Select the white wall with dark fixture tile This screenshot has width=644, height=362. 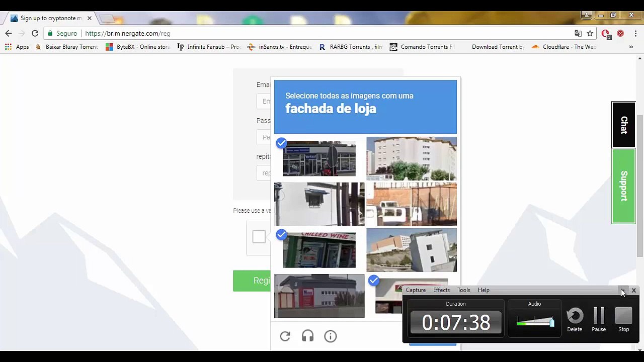pyautogui.click(x=319, y=205)
